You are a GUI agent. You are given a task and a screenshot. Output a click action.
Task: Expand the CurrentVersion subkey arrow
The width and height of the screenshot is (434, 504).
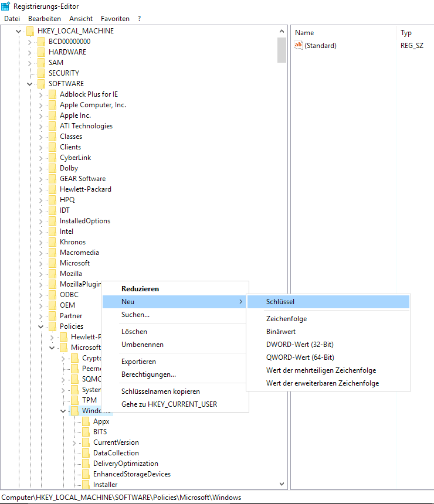tap(74, 442)
